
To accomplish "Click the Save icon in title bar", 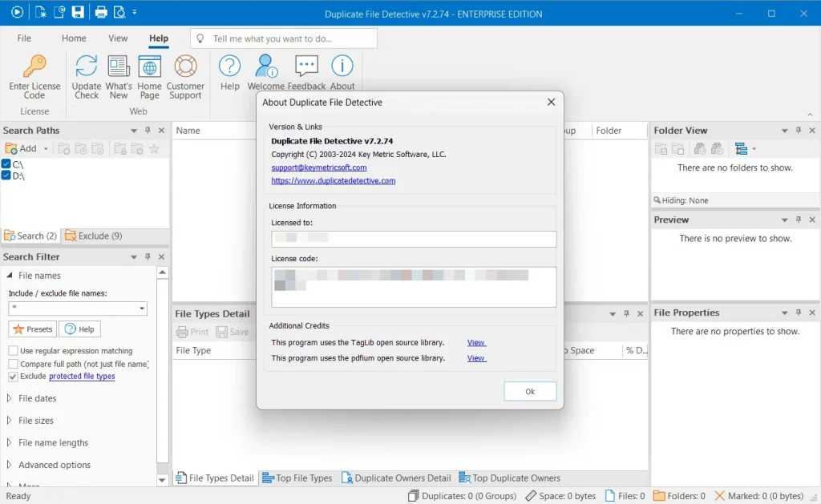I will (x=78, y=12).
